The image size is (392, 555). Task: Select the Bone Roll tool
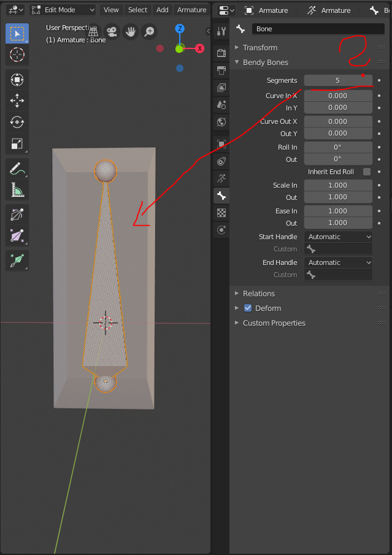click(x=17, y=215)
